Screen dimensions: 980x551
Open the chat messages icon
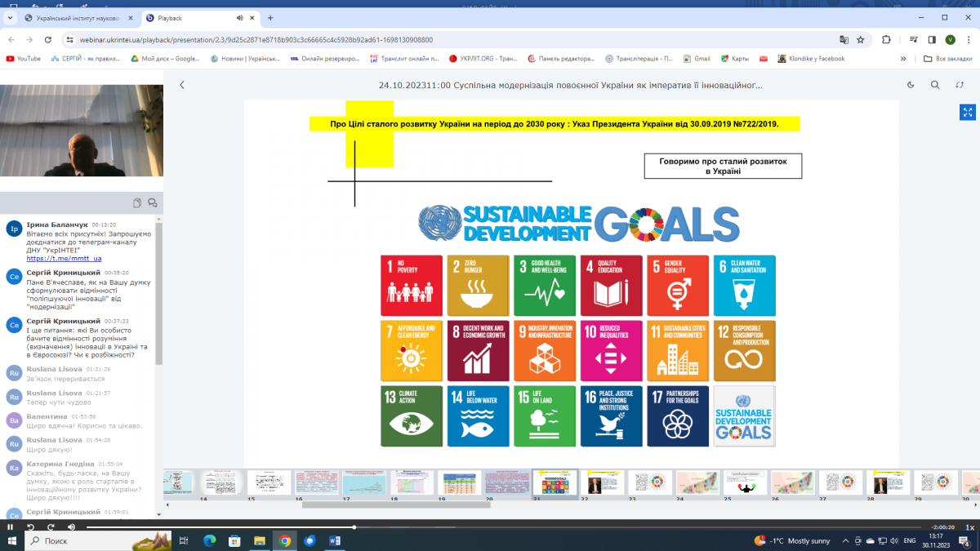(153, 203)
